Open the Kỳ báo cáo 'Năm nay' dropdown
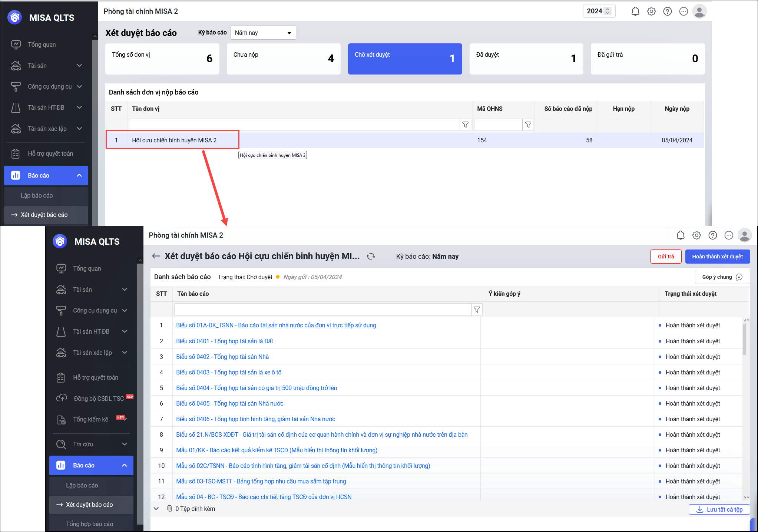Screen dimensions: 758x532 point(263,33)
